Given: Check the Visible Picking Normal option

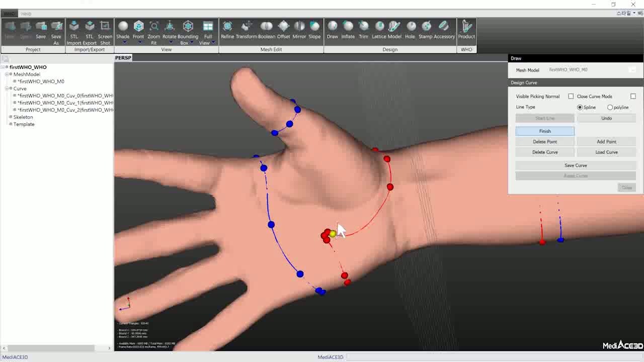Looking at the screenshot, I should (x=572, y=96).
